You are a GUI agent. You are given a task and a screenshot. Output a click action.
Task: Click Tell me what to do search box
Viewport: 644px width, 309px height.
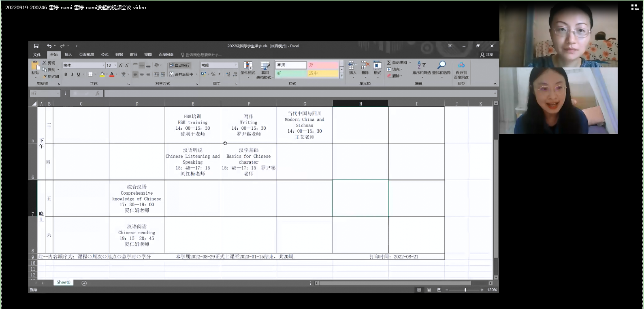(x=201, y=55)
